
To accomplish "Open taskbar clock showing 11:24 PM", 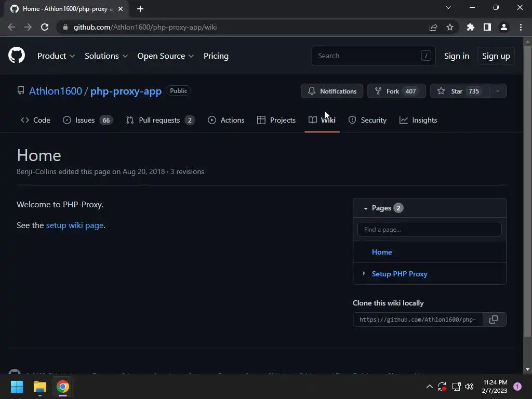I will [x=495, y=387].
